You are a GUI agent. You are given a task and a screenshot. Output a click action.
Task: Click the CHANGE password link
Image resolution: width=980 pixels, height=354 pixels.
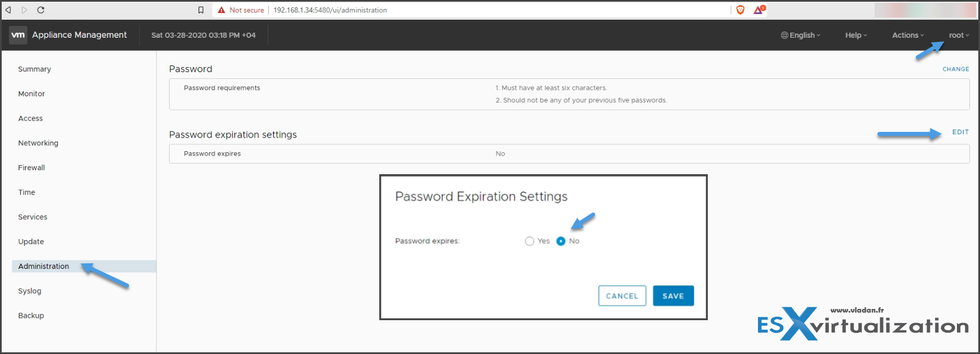[956, 69]
